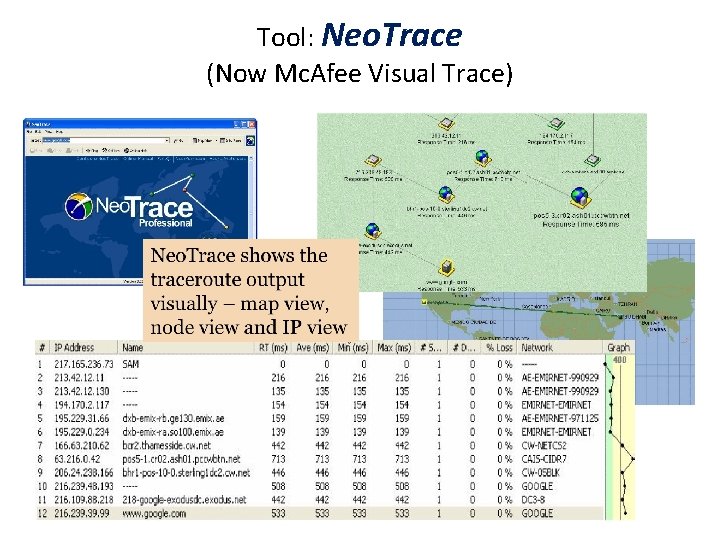This screenshot has width=720, height=540.
Task: Open the target address dropdown in NeoTrace window
Action: [x=167, y=141]
